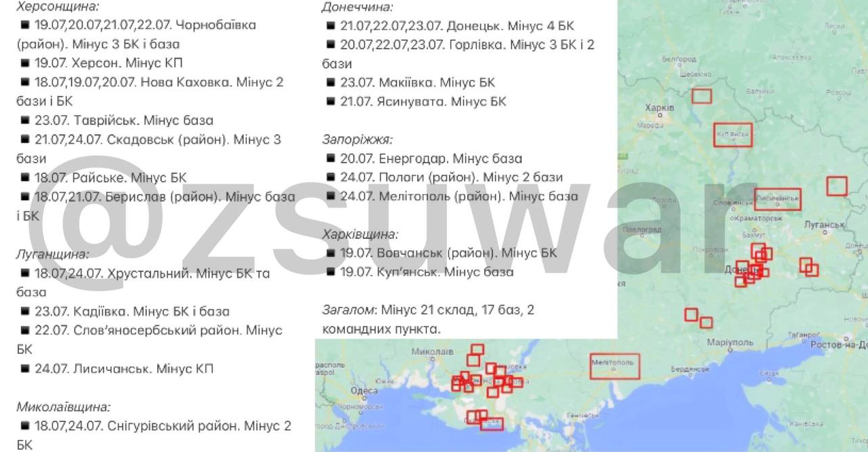Click the red box marking Лисичанськ
Screen dimensions: 868x452
click(x=778, y=199)
